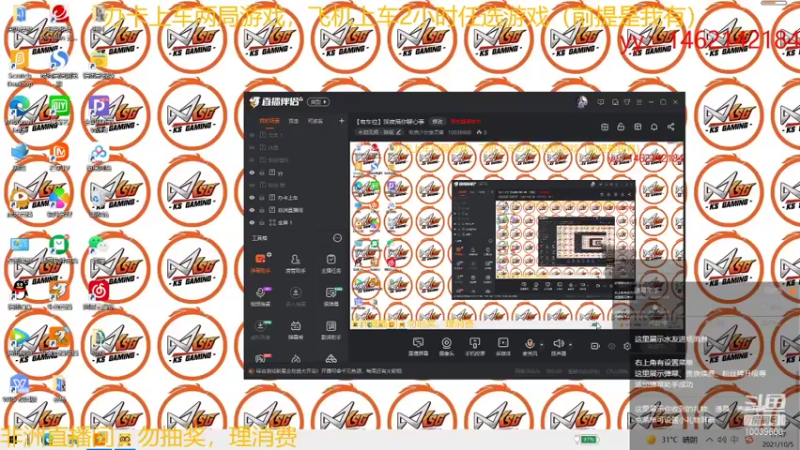This screenshot has height=450, width=800.
Task: Click the red status text next to 修改
Action: [x=466, y=121]
